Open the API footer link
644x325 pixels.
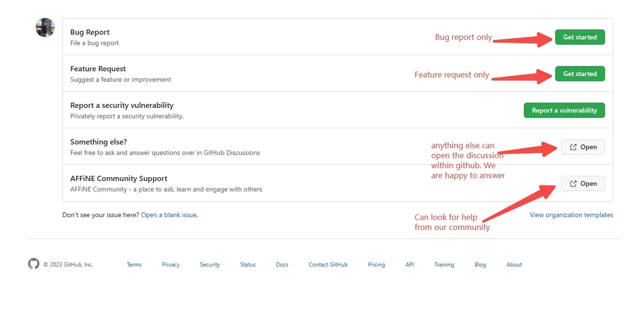click(x=410, y=265)
